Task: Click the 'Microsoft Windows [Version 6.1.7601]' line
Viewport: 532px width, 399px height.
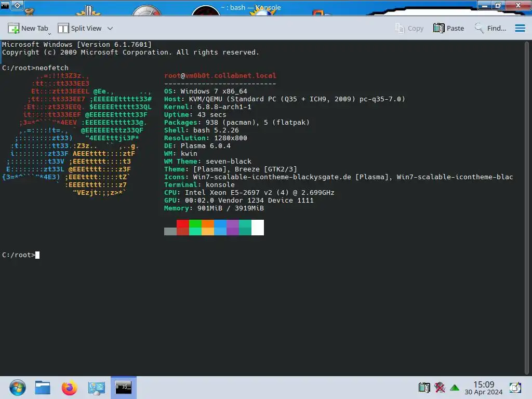Action: 77,45
